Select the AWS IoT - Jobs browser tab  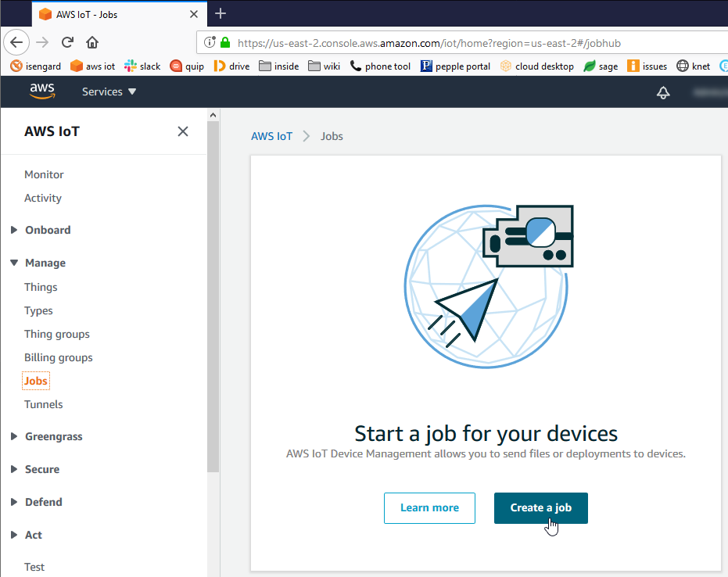(x=120, y=14)
